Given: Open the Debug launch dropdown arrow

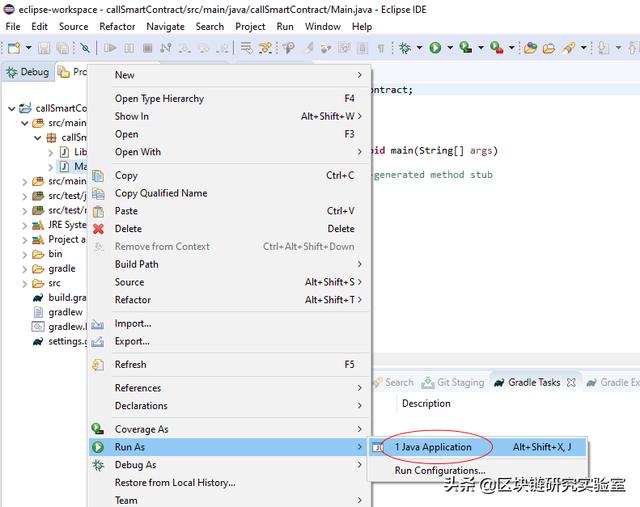Looking at the screenshot, I should (419, 48).
